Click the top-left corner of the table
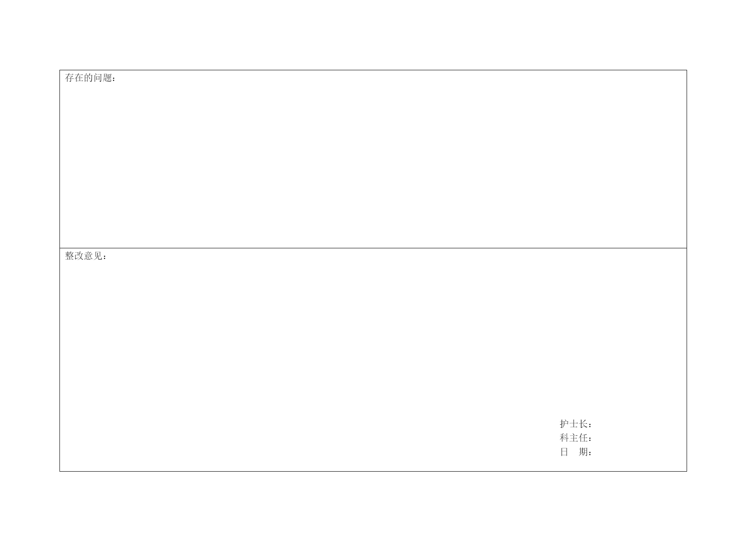This screenshot has width=756, height=535. pyautogui.click(x=59, y=70)
